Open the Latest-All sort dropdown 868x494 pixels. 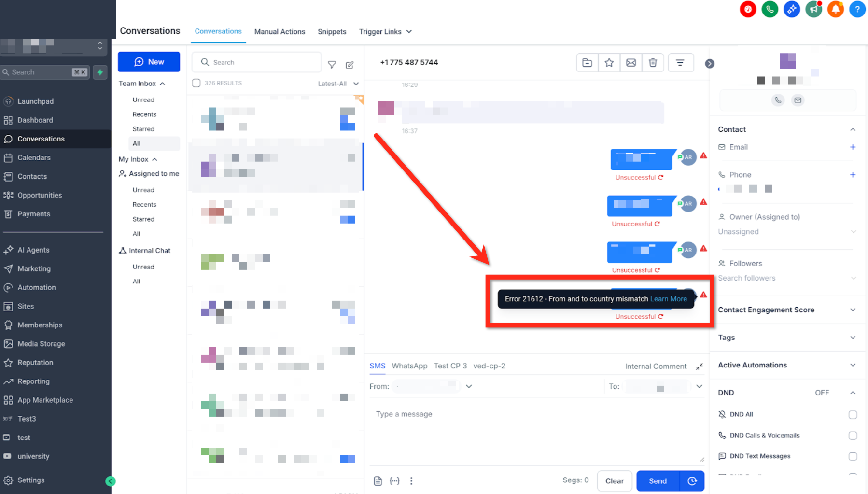[338, 84]
